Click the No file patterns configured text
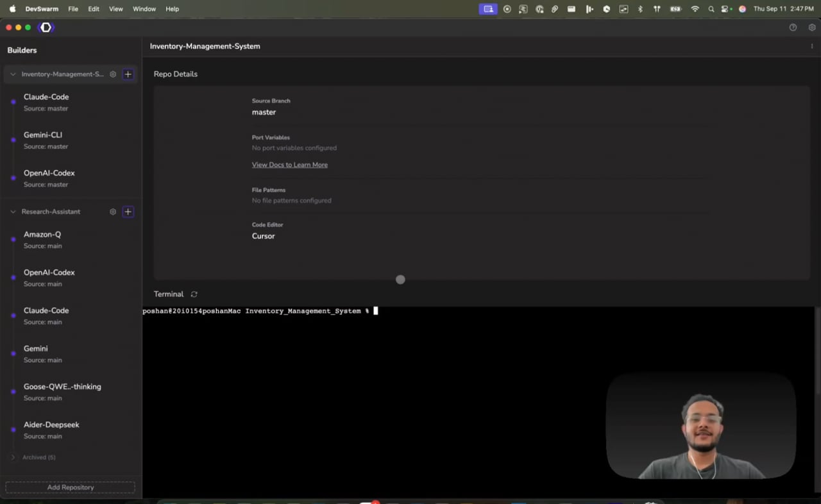Viewport: 821px width, 504px height. [292, 201]
